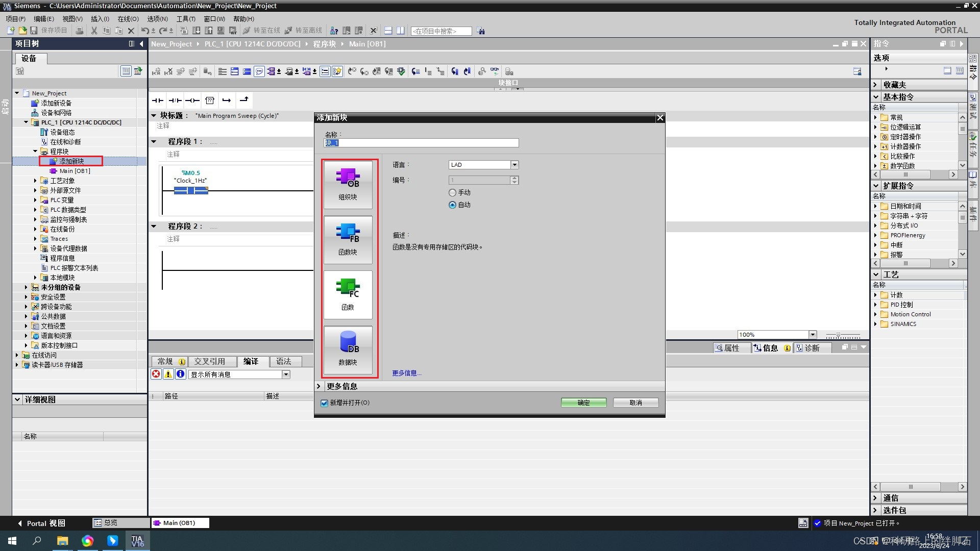Open the 语言 LAD language dropdown
The image size is (980, 551).
click(514, 165)
